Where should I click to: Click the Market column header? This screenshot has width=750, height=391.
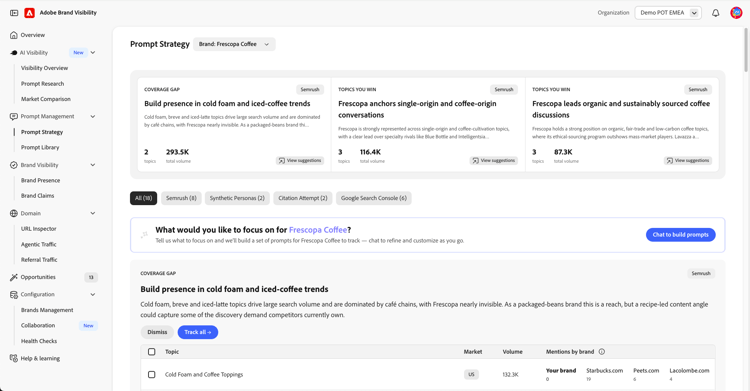point(473,352)
